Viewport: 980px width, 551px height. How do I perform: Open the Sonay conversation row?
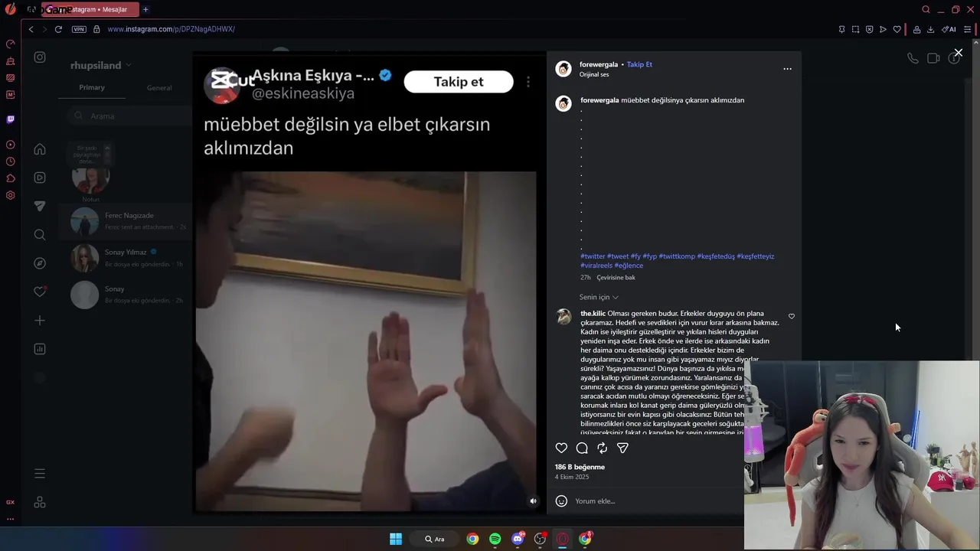126,295
